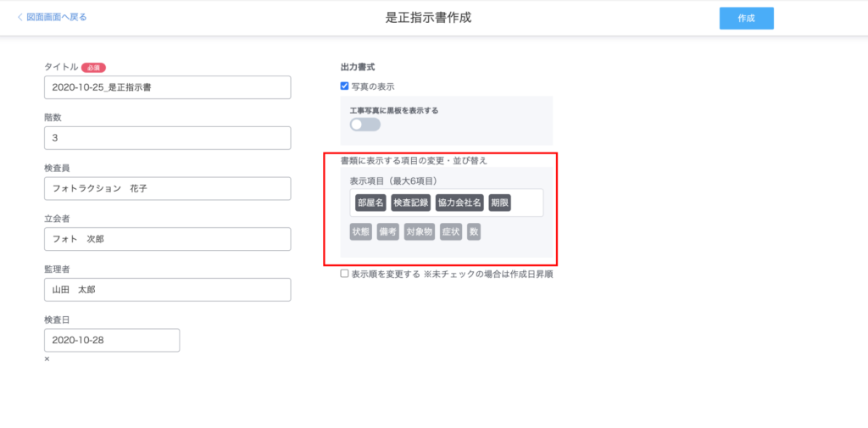Select the 対象物 tag
The height and width of the screenshot is (428, 868).
420,231
